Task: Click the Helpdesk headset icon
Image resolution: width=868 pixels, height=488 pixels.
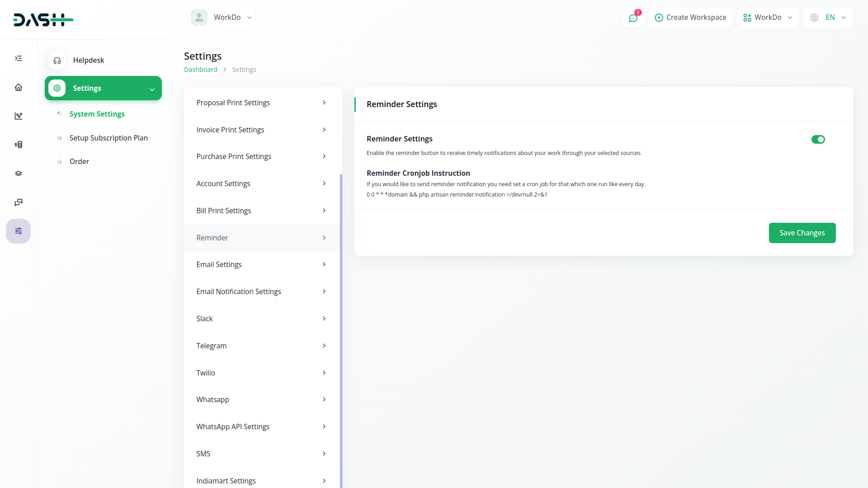Action: coord(57,61)
